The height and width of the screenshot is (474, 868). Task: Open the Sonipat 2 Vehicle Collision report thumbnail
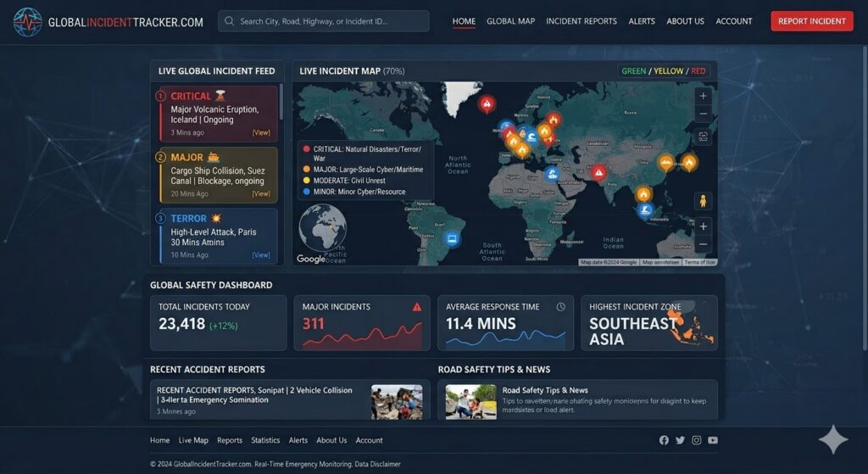[x=397, y=401]
